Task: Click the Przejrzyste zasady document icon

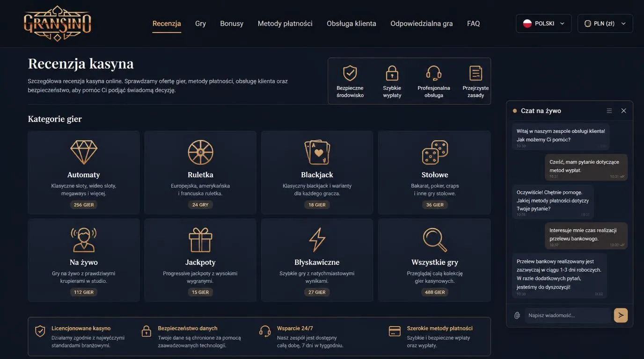Action: [476, 73]
